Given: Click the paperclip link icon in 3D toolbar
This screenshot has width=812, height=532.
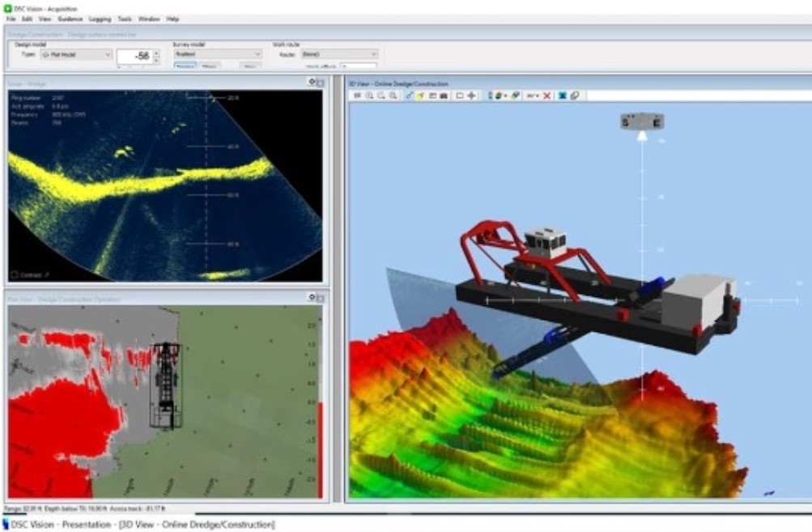Looking at the screenshot, I should click(574, 96).
